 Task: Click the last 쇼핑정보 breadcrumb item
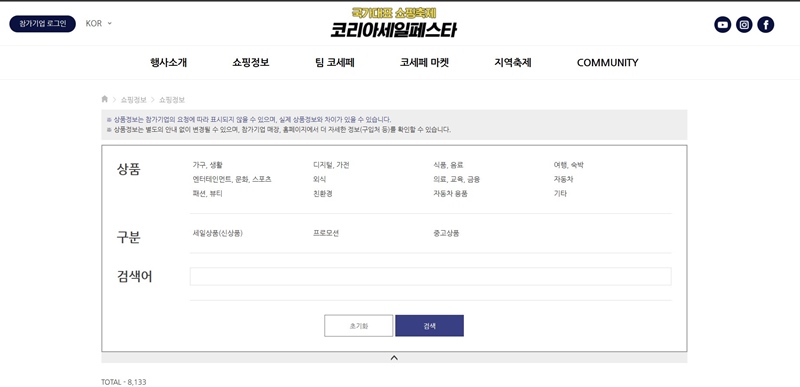(x=172, y=99)
